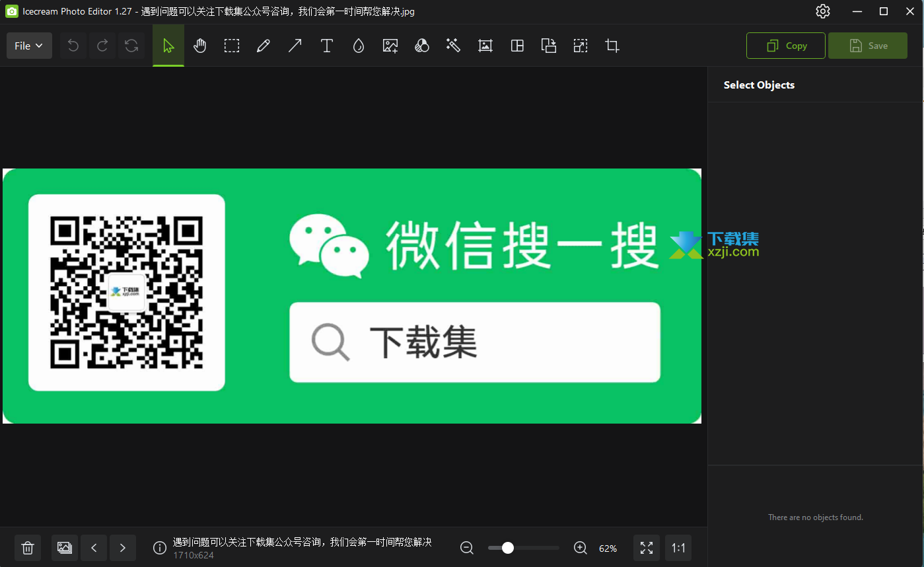Choose the Hand pan tool
Viewport: 924px width, 567px height.
click(x=200, y=46)
